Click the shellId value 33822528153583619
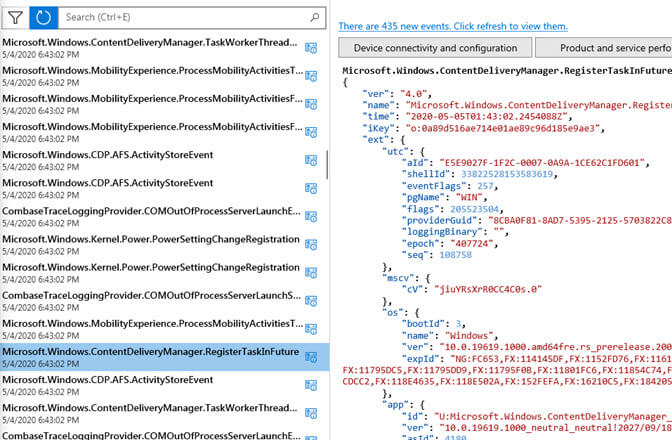672x440 pixels. tap(507, 174)
